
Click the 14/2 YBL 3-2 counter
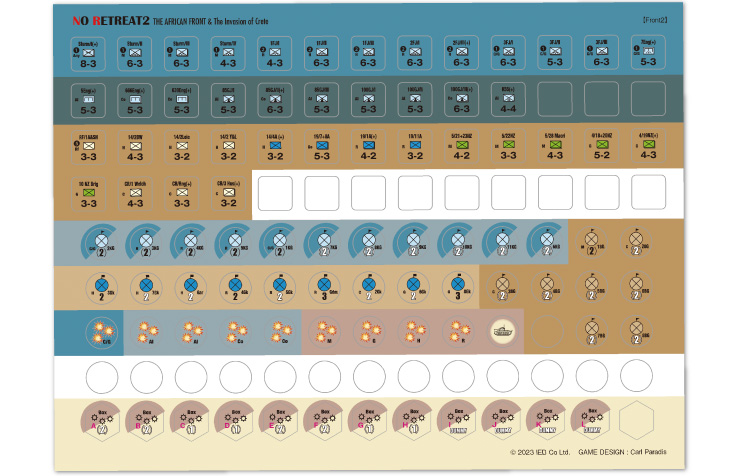pyautogui.click(x=228, y=147)
